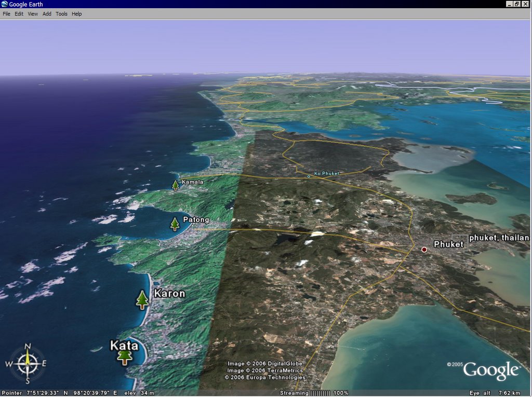Screen dimensions: 532x397
Task: Select the Patong placemark label
Action: coord(196,220)
